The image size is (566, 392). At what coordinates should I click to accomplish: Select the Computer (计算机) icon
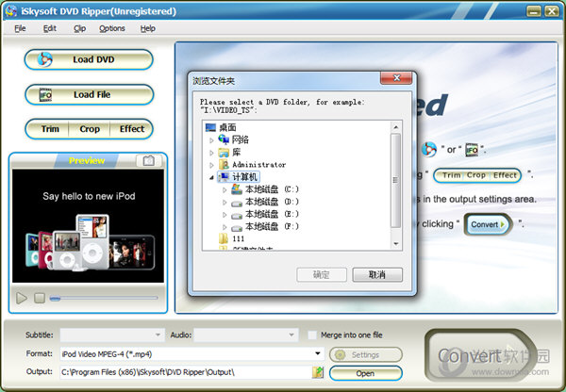(224, 177)
